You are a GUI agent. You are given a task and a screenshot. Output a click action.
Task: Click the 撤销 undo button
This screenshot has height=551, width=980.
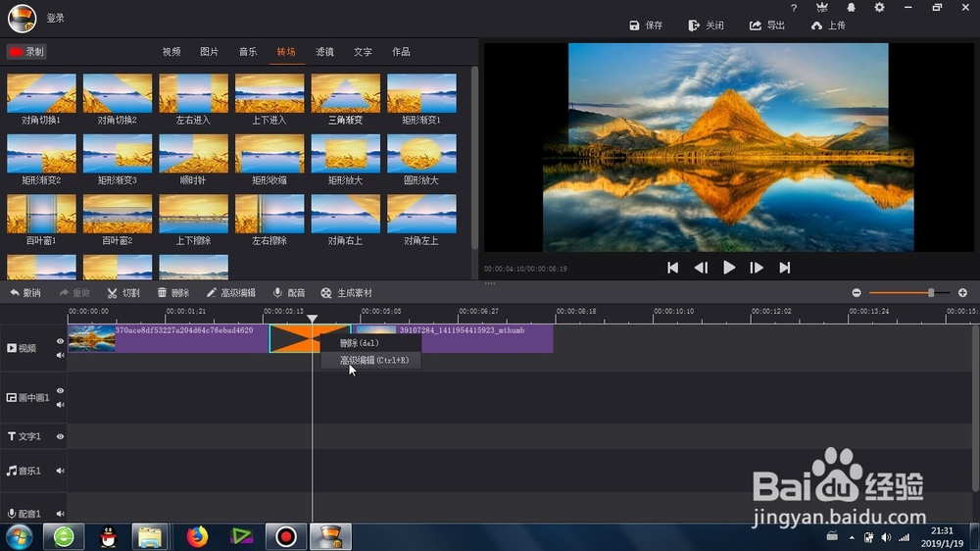coord(25,293)
